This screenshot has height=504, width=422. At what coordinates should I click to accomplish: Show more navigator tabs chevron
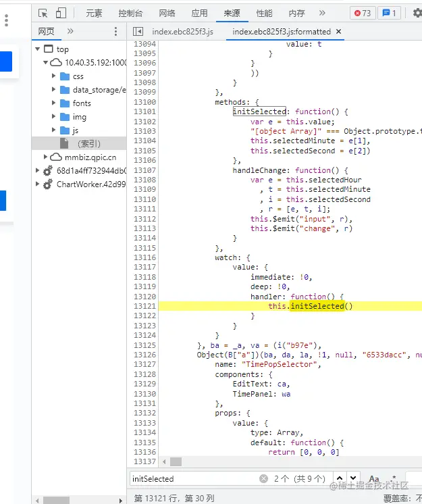click(70, 31)
